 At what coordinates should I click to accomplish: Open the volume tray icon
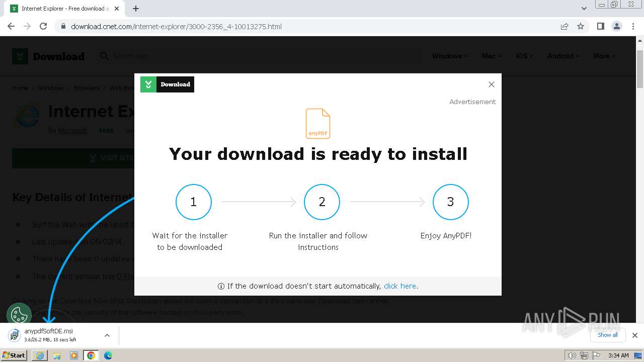click(x=571, y=355)
